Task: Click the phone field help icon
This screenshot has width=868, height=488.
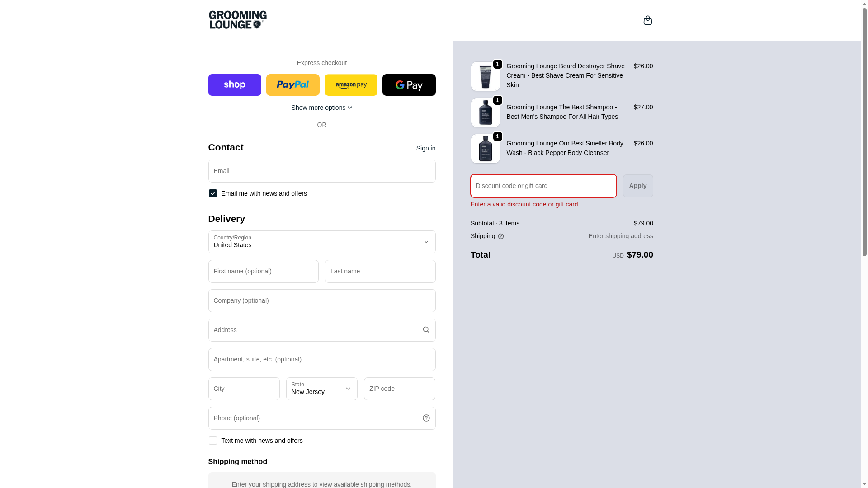Action: click(x=426, y=418)
